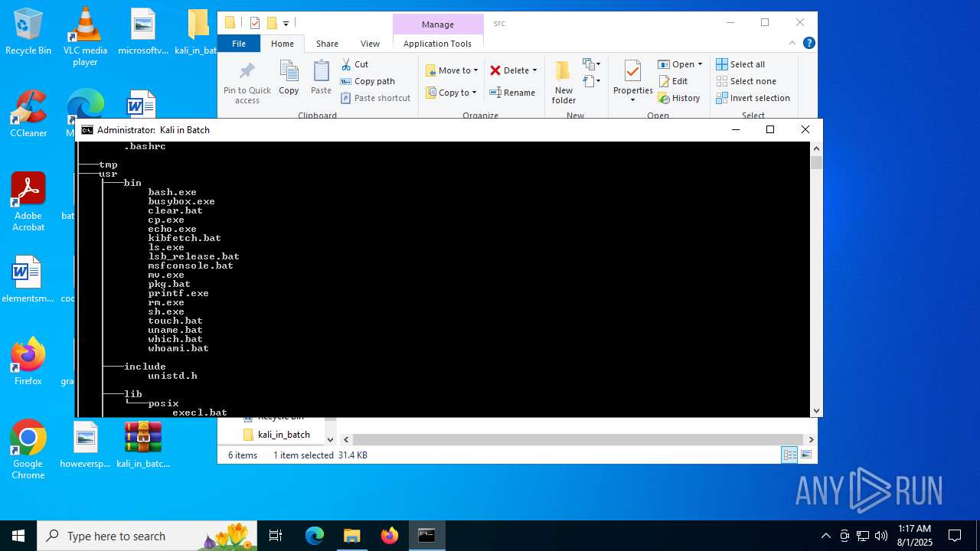Click Select none in ribbon
The width and height of the screenshot is (980, 551).
746,81
